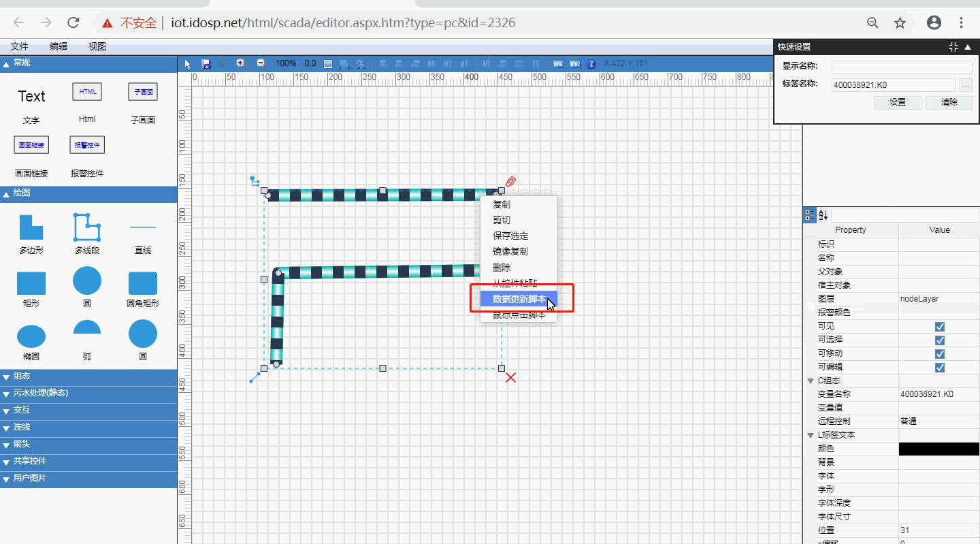Click the zoom in magnifier icon
This screenshot has width=980, height=544.
(240, 63)
